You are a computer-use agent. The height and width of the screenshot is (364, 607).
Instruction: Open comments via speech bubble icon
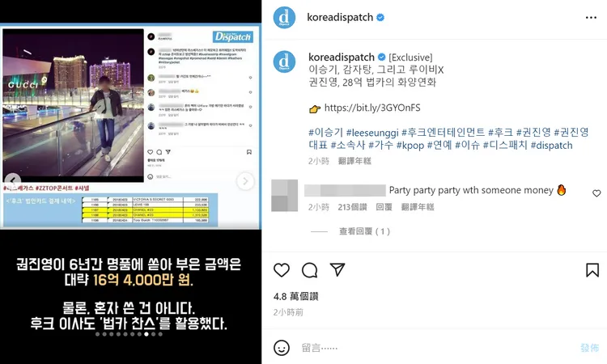click(310, 270)
